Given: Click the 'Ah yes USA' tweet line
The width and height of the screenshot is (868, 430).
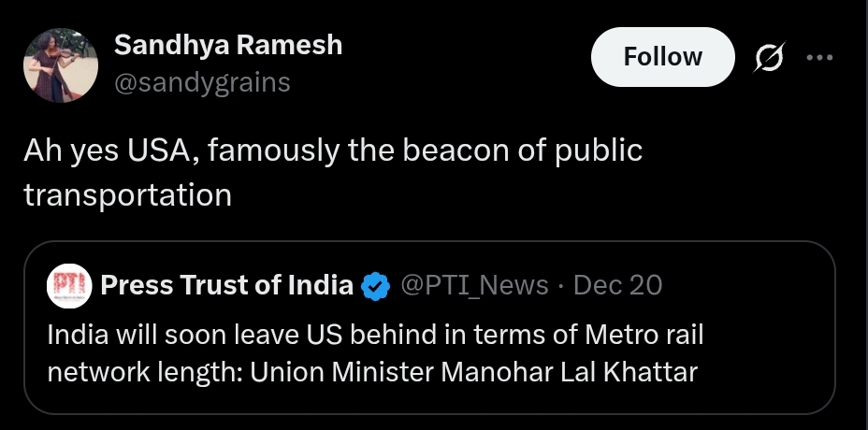Looking at the screenshot, I should click(333, 151).
